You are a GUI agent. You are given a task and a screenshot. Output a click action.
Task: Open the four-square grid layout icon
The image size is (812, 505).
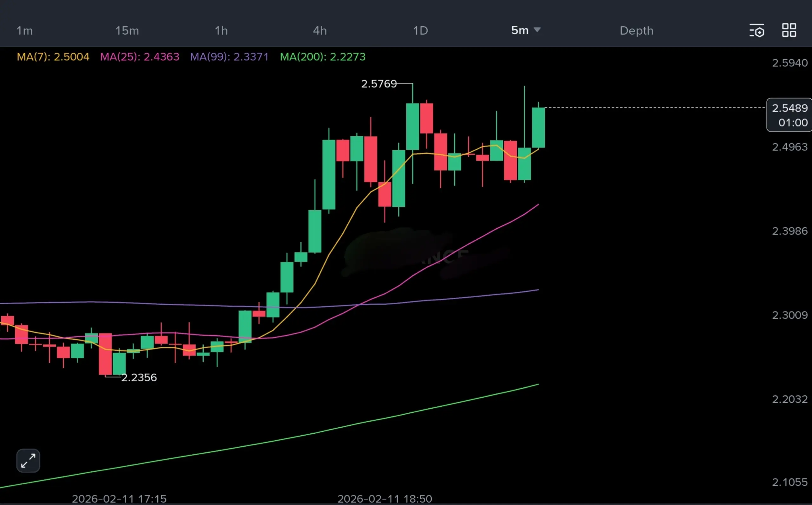(x=789, y=30)
